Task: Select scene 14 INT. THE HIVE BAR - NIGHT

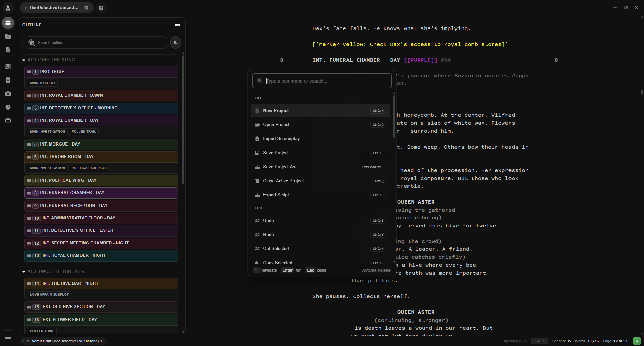Action: coord(101,283)
